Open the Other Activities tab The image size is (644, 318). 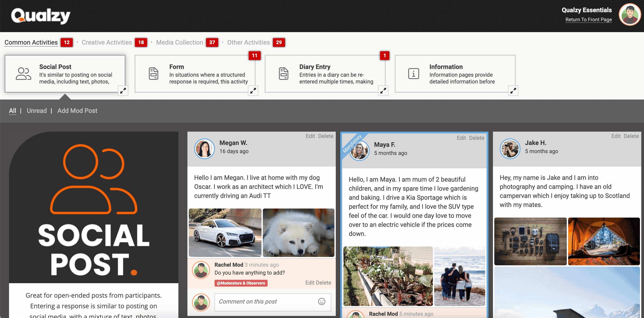[x=248, y=42]
